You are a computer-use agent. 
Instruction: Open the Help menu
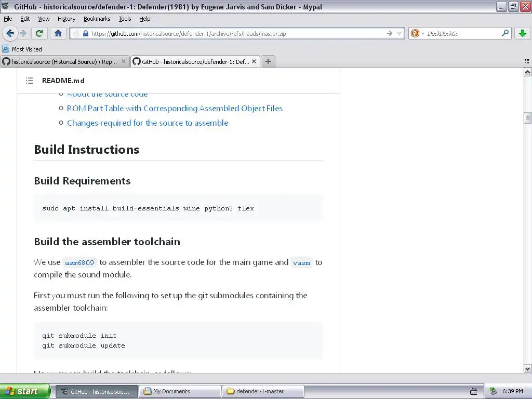coord(144,19)
